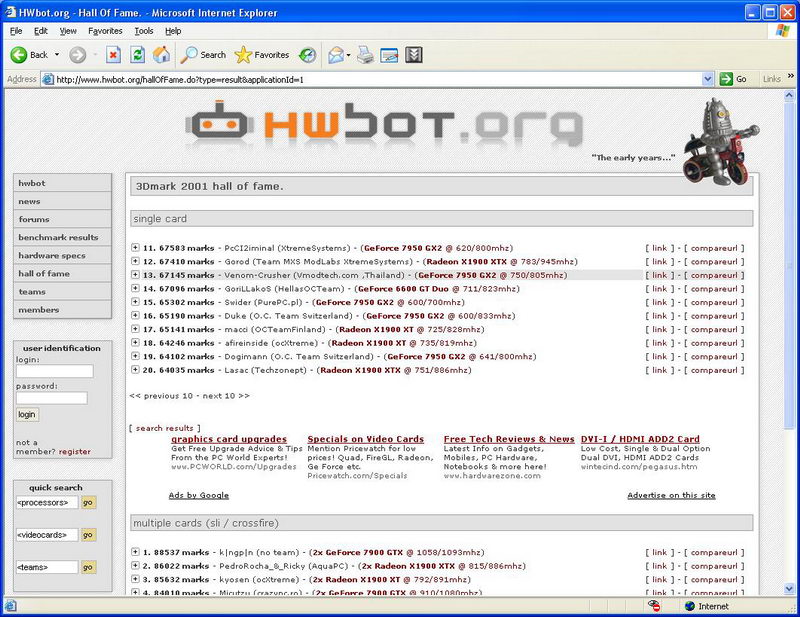Click the vertical scrollbar up arrow

789,95
